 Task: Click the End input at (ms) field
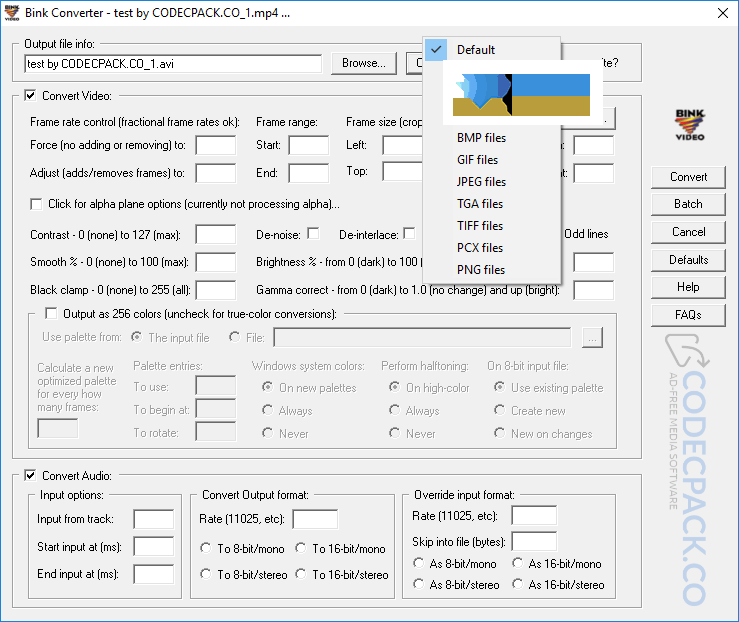click(x=154, y=574)
